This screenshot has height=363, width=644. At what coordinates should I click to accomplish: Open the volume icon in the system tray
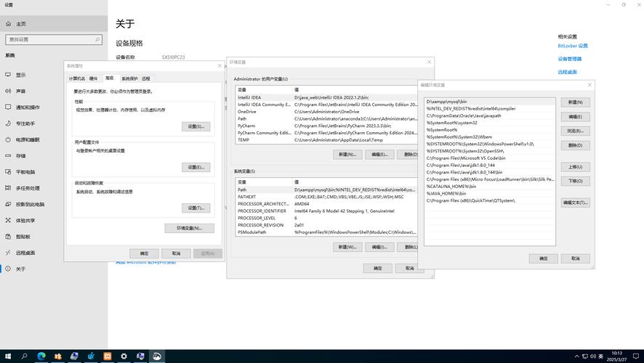(593, 356)
